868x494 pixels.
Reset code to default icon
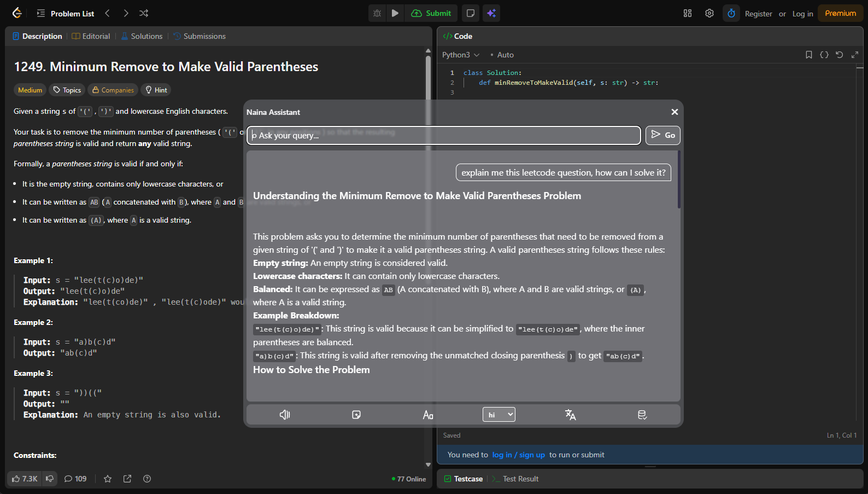[x=840, y=55]
